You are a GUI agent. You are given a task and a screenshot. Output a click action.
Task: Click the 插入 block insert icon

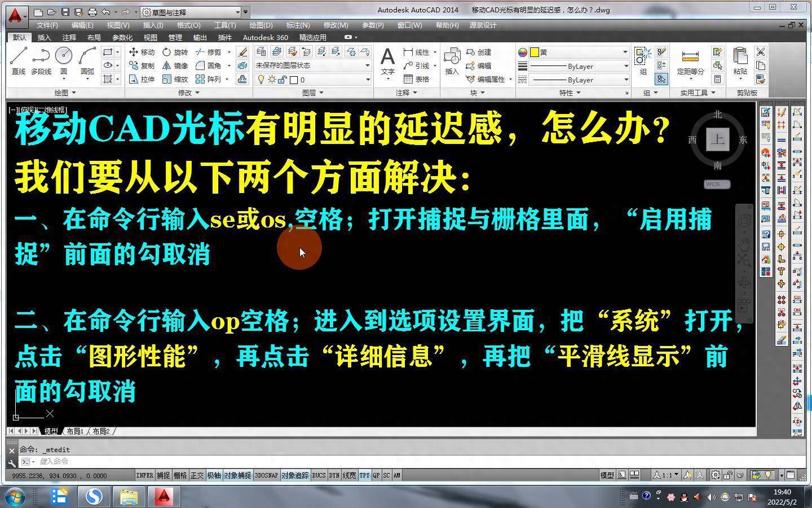pyautogui.click(x=452, y=61)
